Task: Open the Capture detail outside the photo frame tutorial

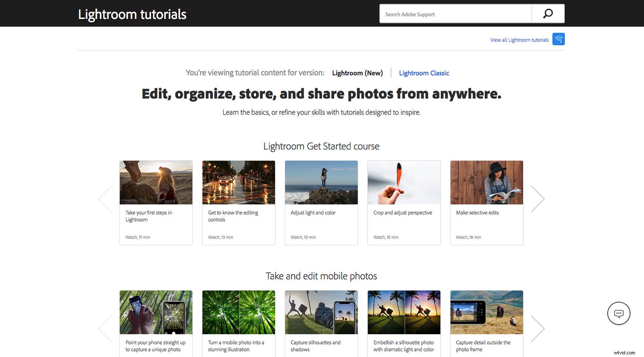Action: [x=486, y=312]
